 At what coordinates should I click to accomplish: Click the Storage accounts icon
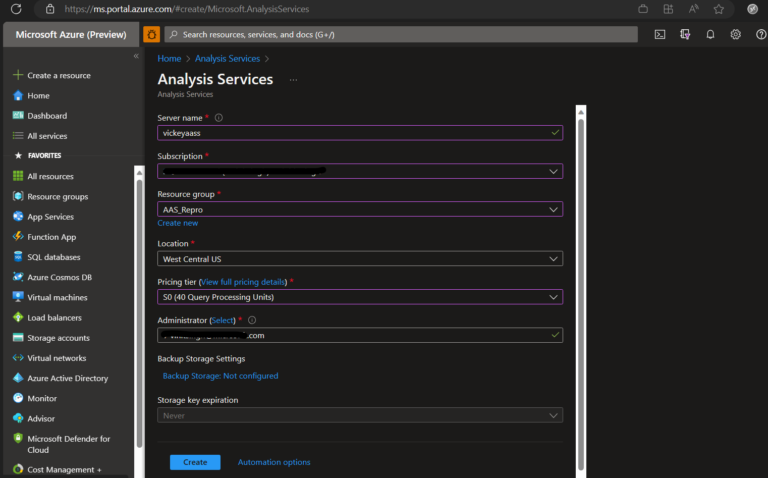18,337
